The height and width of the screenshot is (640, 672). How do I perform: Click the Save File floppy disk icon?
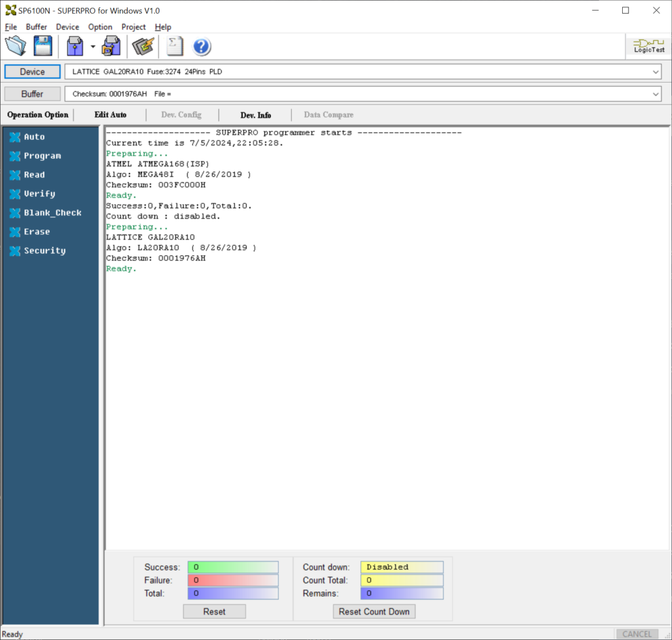coord(43,47)
